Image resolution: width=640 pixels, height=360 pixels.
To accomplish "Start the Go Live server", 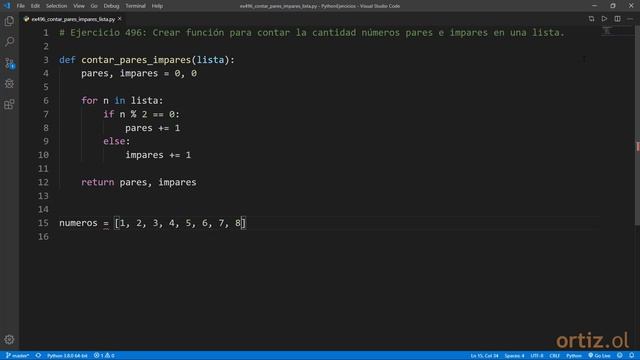I will [599, 356].
